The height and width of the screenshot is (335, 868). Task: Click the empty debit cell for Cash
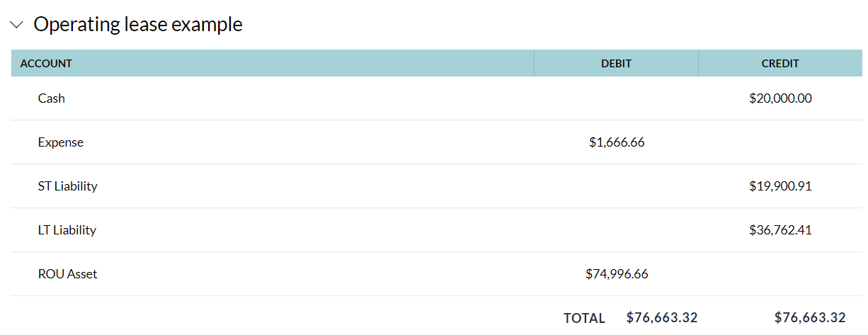point(616,98)
